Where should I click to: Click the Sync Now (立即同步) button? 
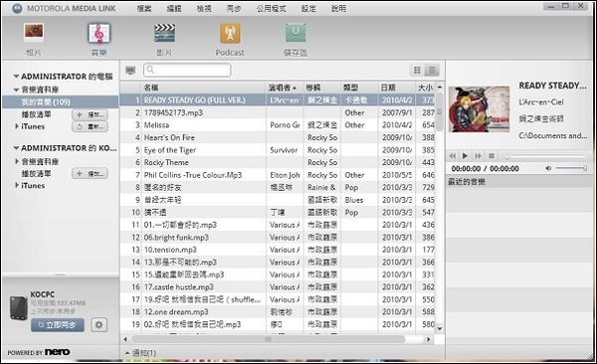tap(58, 325)
